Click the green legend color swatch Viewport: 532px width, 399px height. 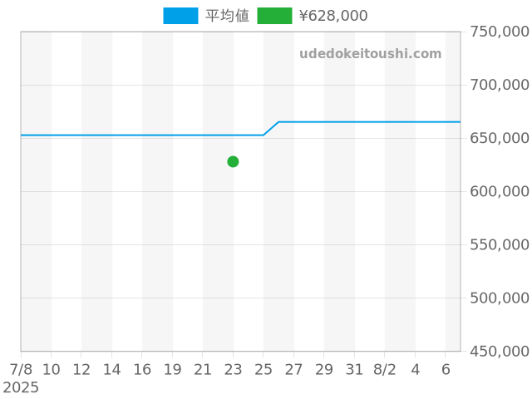[274, 16]
